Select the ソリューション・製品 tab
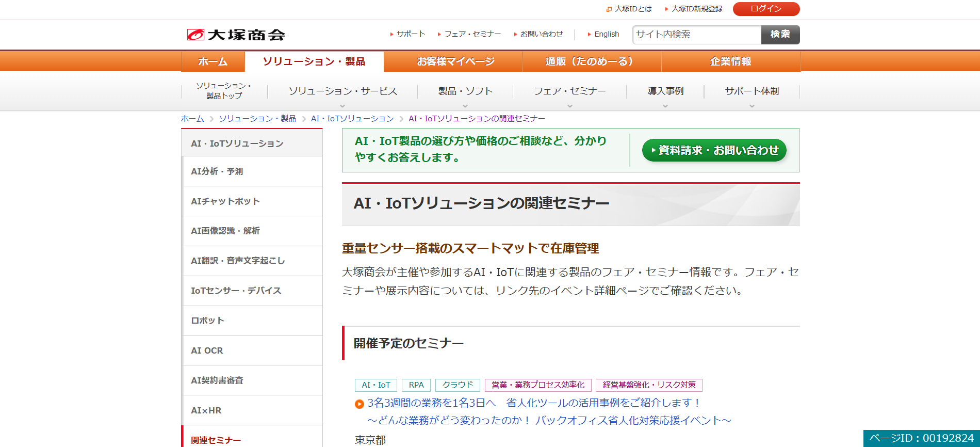Viewport: 980px width, 447px height. 314,61
